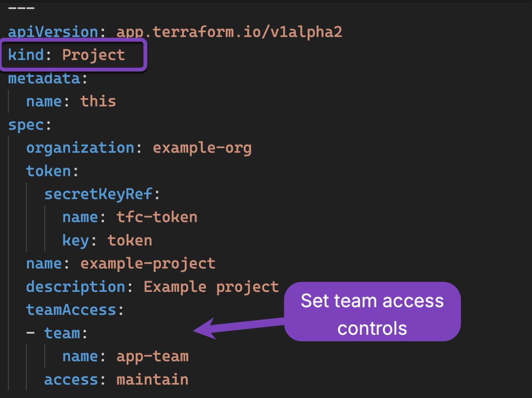Select the Project kind value
Image resolution: width=532 pixels, height=398 pixels.
coord(93,55)
